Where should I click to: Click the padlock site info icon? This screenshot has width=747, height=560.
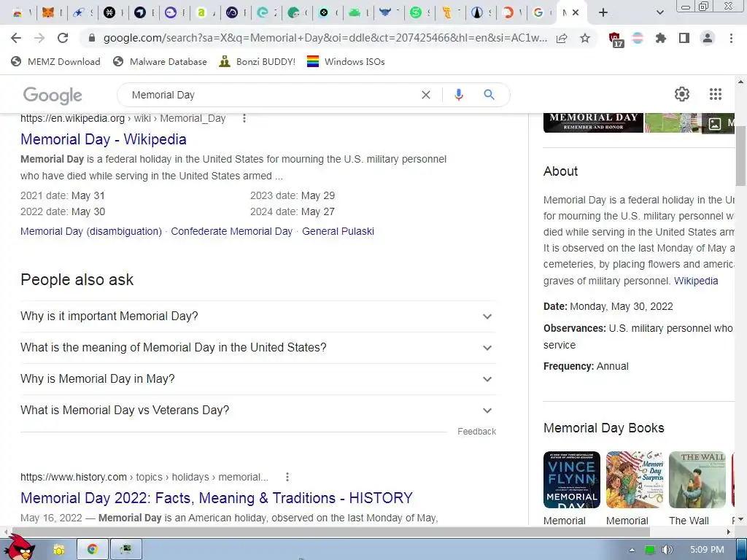92,38
